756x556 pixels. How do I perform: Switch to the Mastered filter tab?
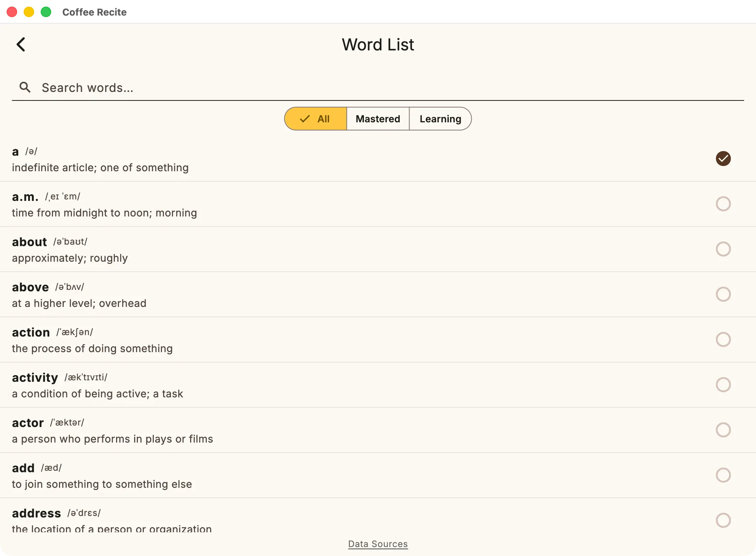(x=378, y=119)
